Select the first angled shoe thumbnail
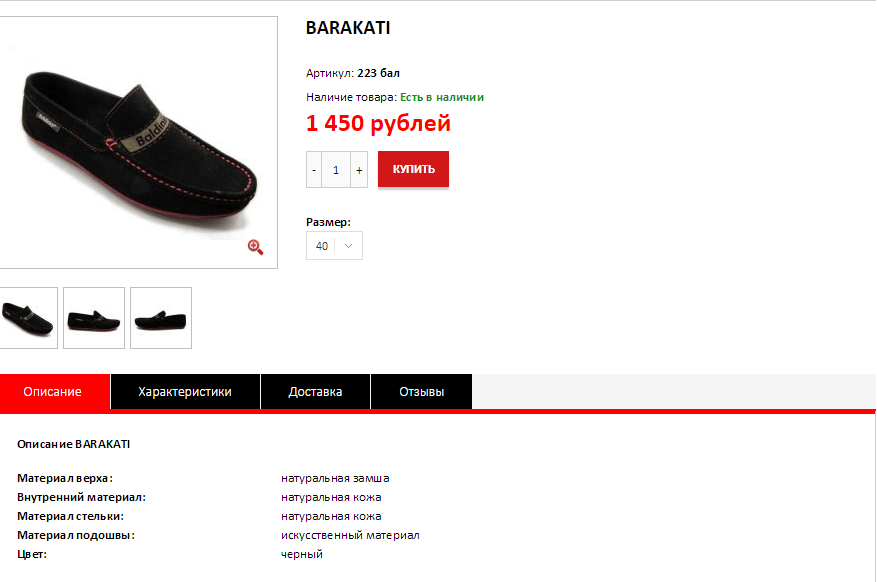 (x=27, y=318)
